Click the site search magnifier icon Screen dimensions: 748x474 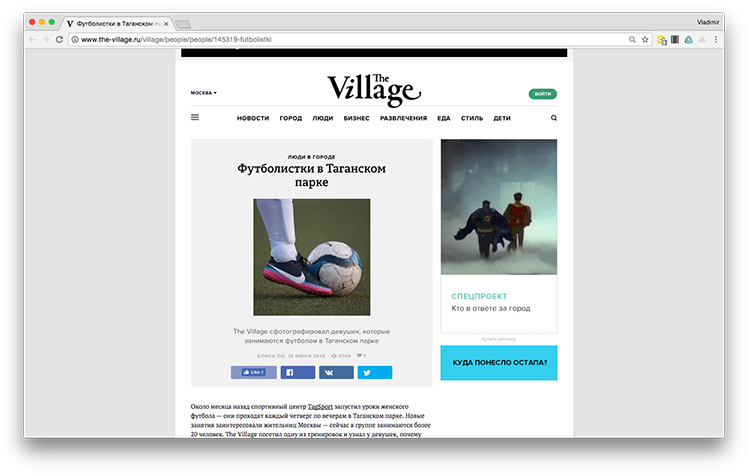pyautogui.click(x=554, y=118)
